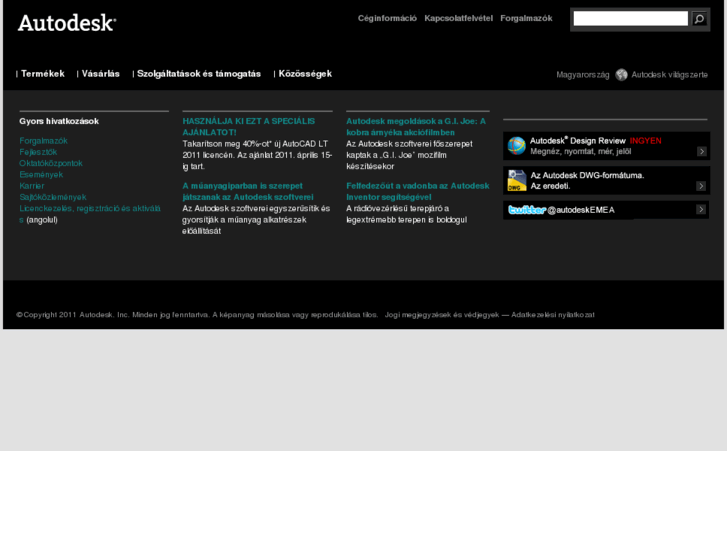
Task: Open Jogi megjegyzések és védjegyek link
Action: [x=442, y=315]
